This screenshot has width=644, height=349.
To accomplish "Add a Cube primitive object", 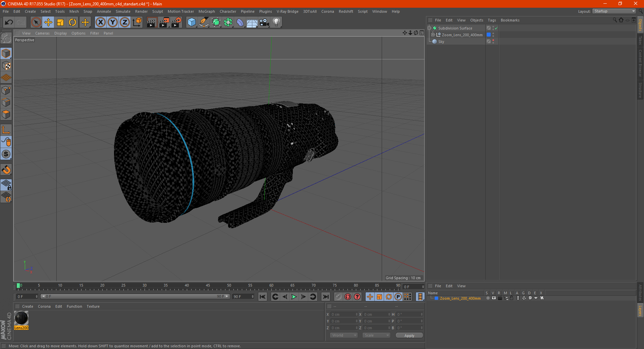I will click(x=192, y=22).
